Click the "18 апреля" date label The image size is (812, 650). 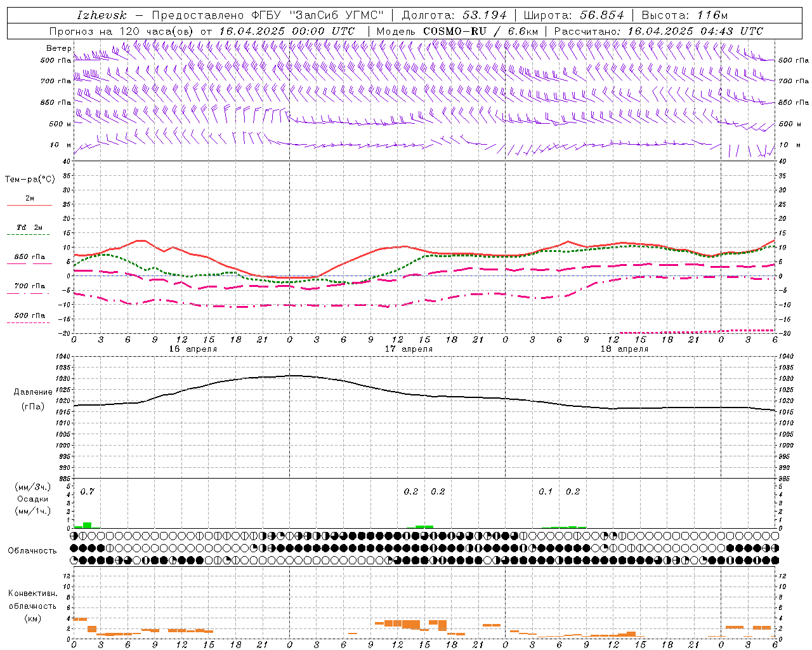624,349
